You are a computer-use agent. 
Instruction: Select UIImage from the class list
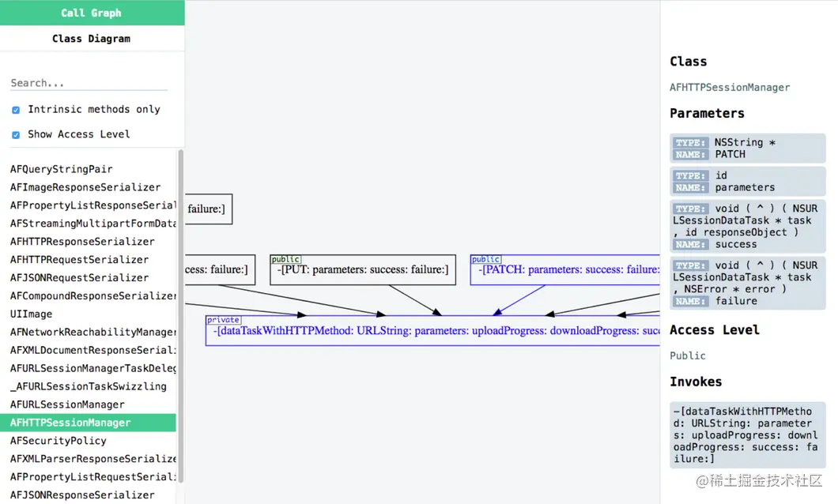click(28, 314)
